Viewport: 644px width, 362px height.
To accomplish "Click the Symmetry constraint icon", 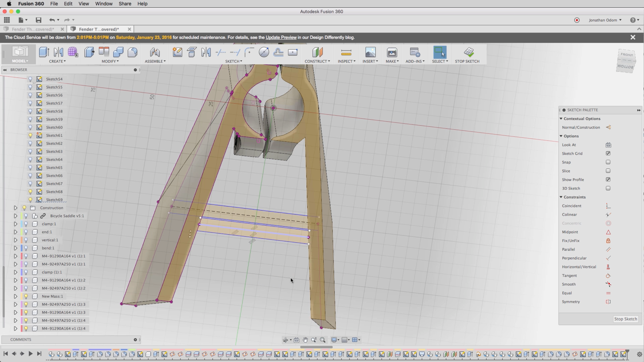I will 608,302.
